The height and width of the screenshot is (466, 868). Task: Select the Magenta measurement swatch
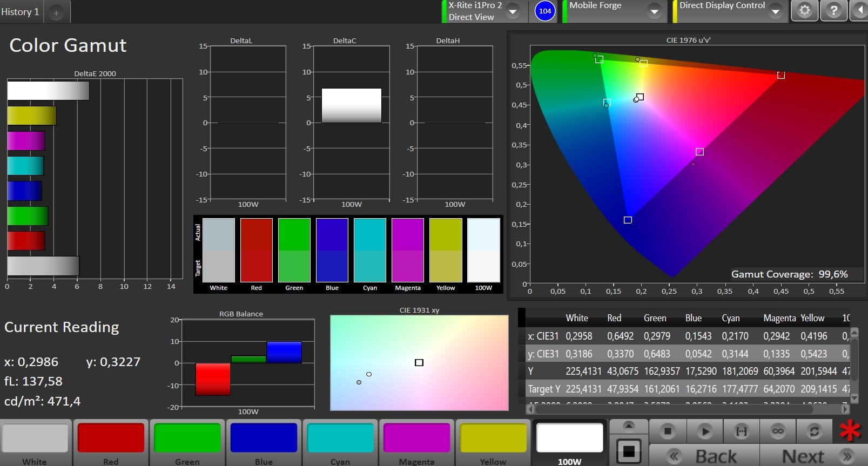pos(416,443)
